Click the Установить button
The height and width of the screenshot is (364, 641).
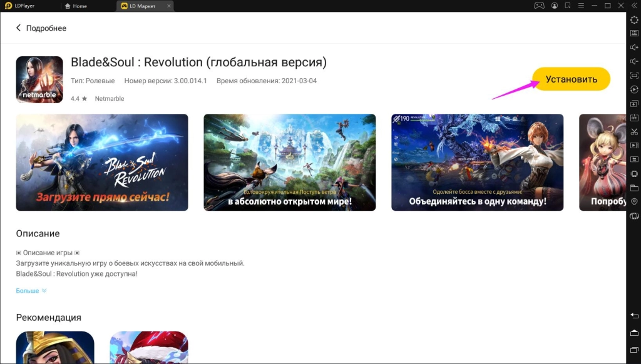[x=570, y=79]
